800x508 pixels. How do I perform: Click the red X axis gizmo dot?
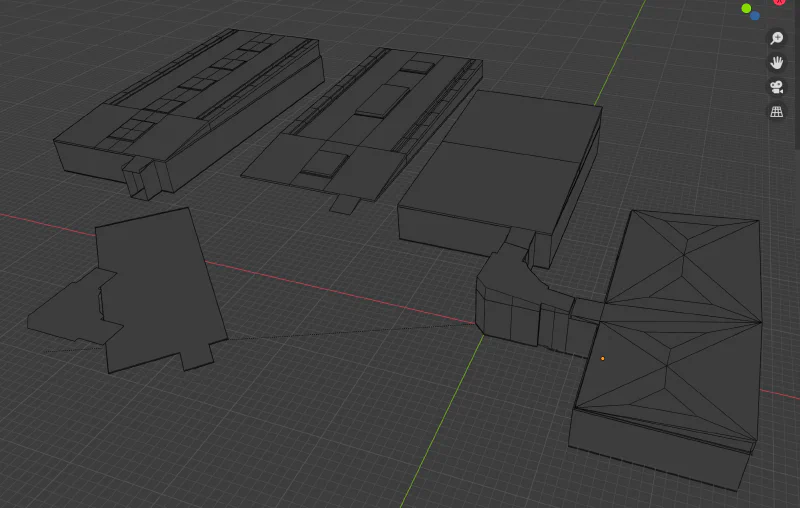(x=779, y=3)
